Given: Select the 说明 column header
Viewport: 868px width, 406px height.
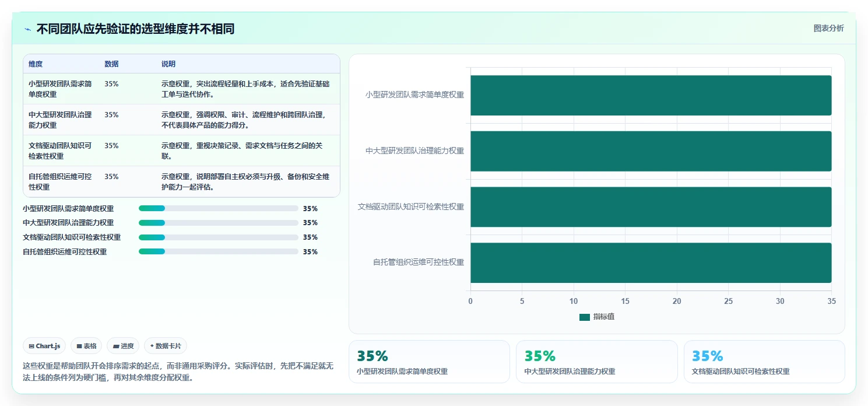Looking at the screenshot, I should pos(168,64).
